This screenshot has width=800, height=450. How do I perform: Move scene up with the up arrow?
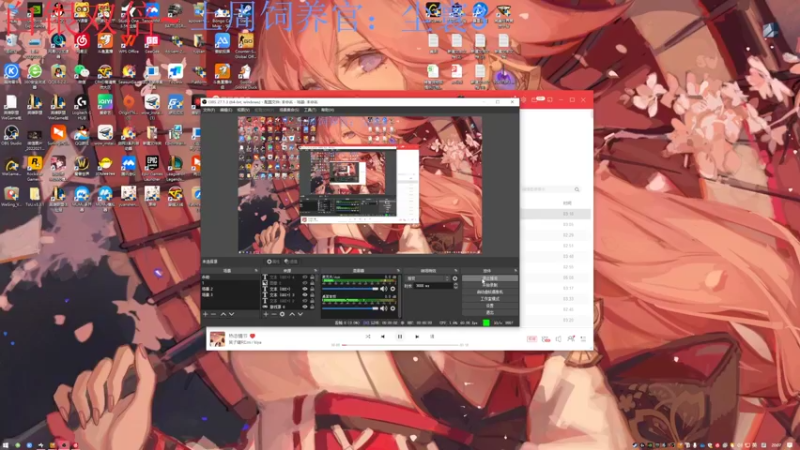click(x=223, y=314)
